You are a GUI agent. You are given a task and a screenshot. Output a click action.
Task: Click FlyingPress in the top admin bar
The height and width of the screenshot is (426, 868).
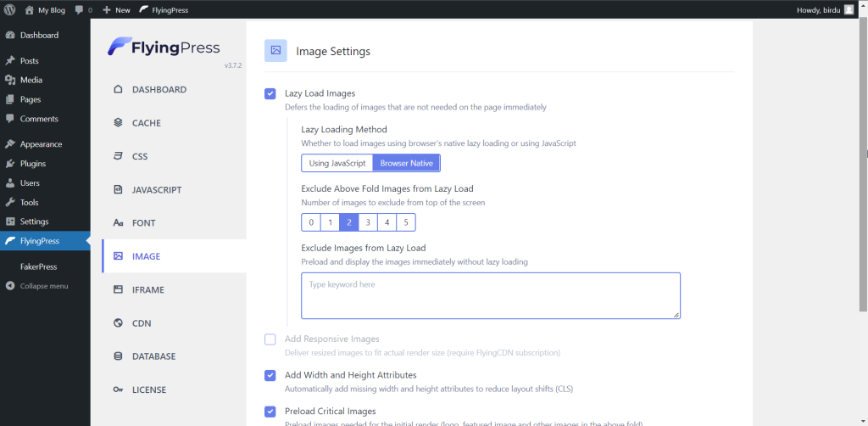[164, 10]
